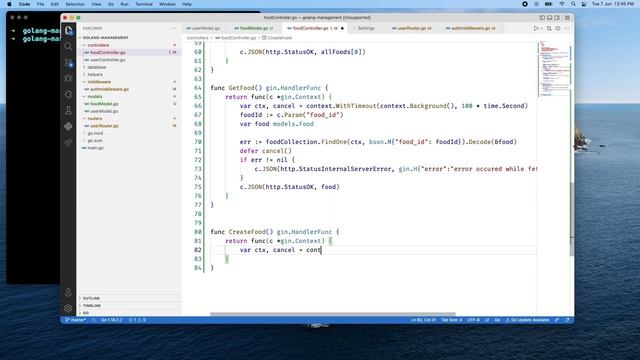The image size is (640, 360).
Task: Click the controllers breadcrumb
Action: tap(198, 38)
